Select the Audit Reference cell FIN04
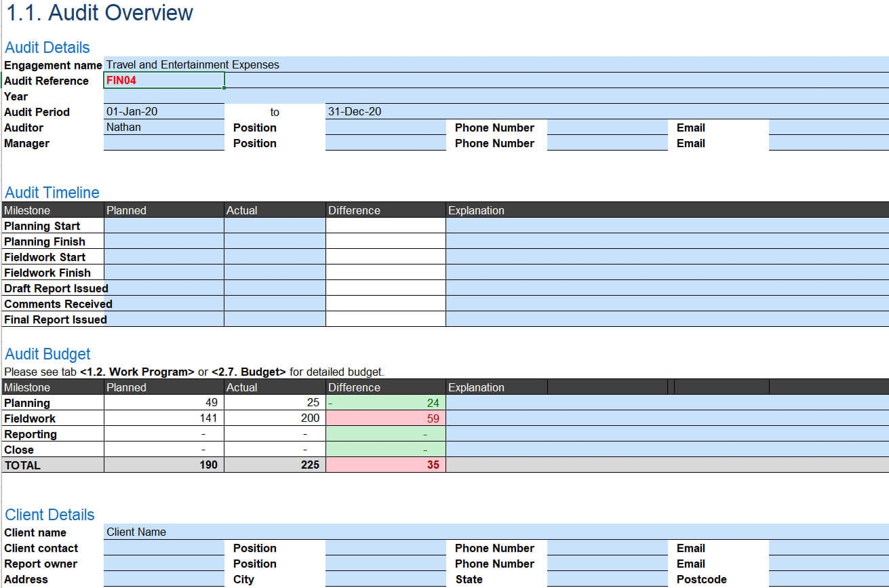 [x=164, y=81]
